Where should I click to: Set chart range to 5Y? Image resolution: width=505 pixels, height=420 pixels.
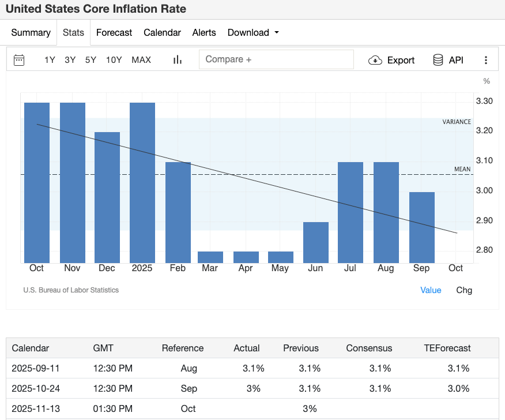(x=91, y=60)
